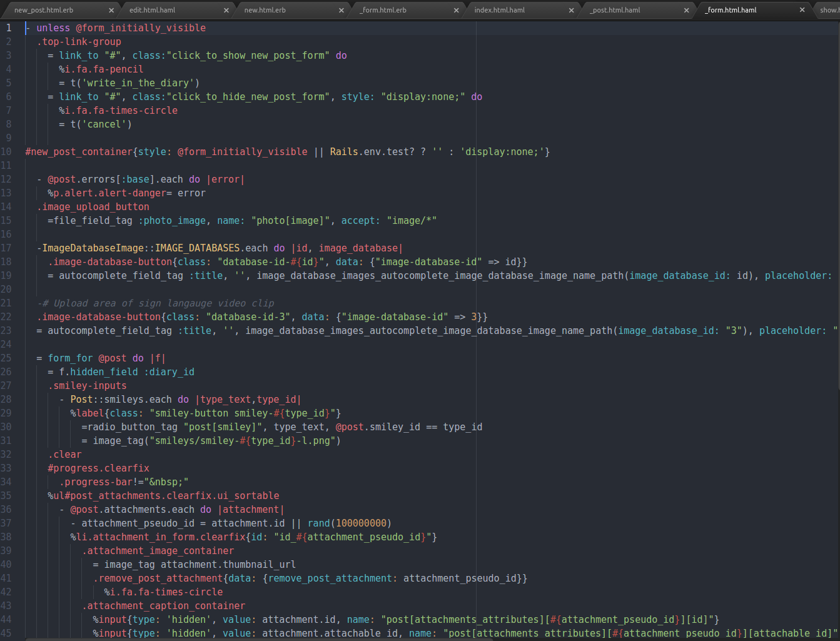840x641 pixels.
Task: Switch to new_post.html.erb tab
Action: coord(44,10)
